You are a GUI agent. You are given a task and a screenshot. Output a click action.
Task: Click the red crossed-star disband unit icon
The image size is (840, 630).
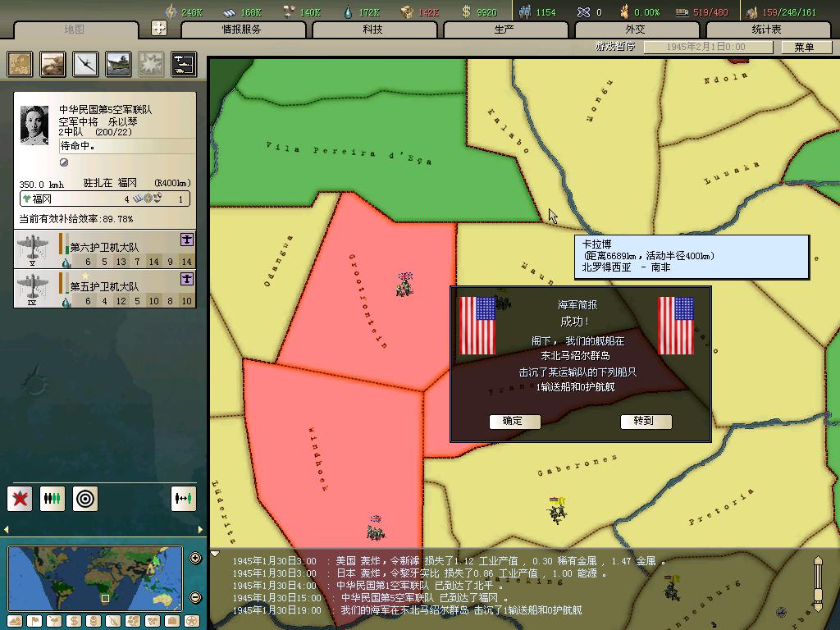[x=20, y=499]
